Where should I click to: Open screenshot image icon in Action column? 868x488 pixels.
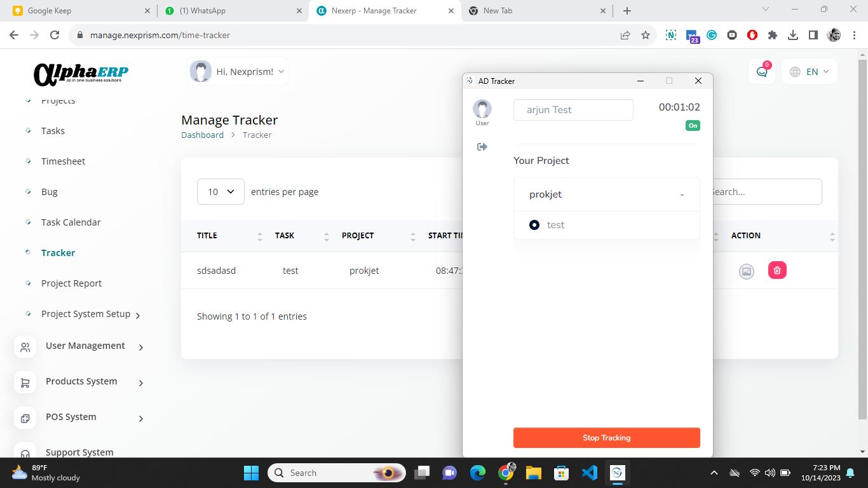point(746,271)
